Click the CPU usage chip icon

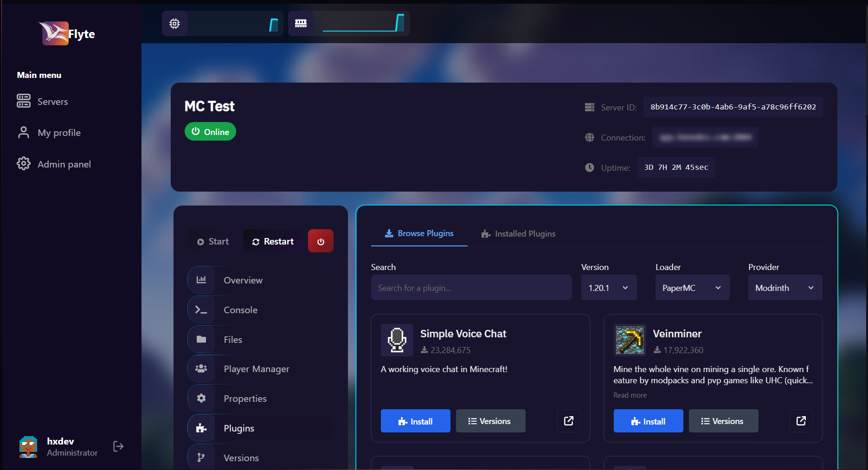pos(174,24)
